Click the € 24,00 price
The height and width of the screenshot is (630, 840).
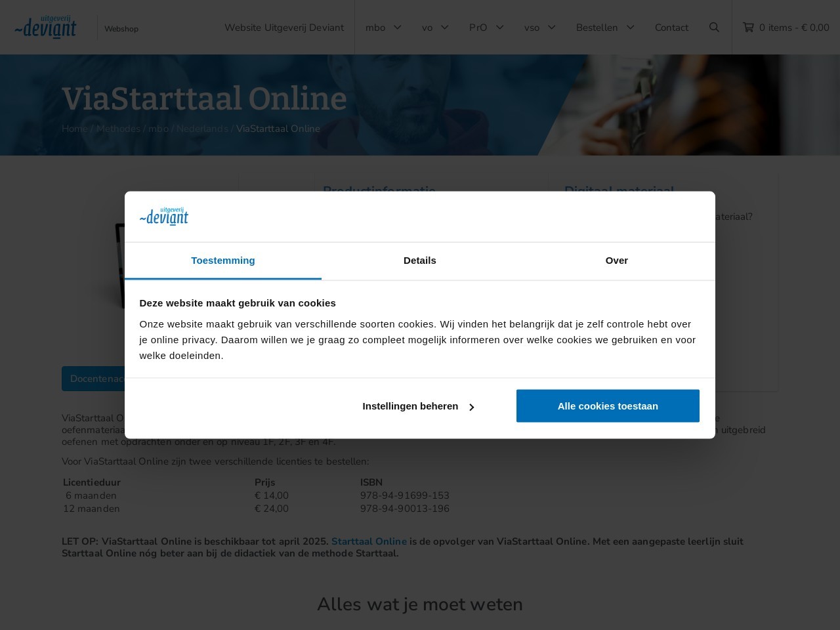click(272, 509)
